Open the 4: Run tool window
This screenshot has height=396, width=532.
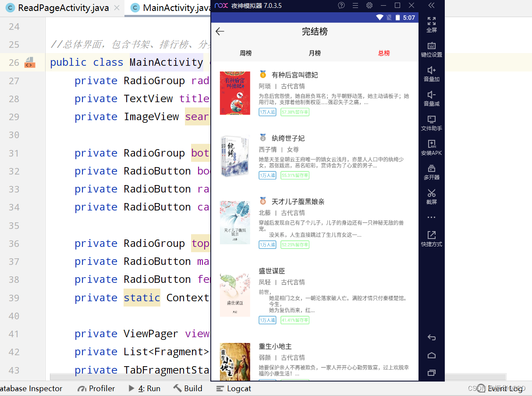pos(144,389)
